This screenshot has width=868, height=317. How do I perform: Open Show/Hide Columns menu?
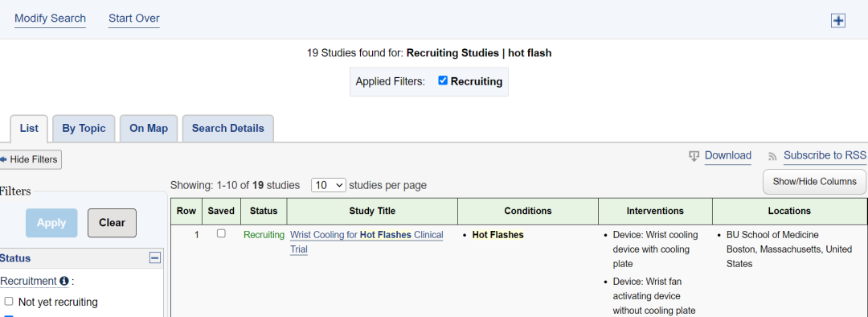coord(814,182)
